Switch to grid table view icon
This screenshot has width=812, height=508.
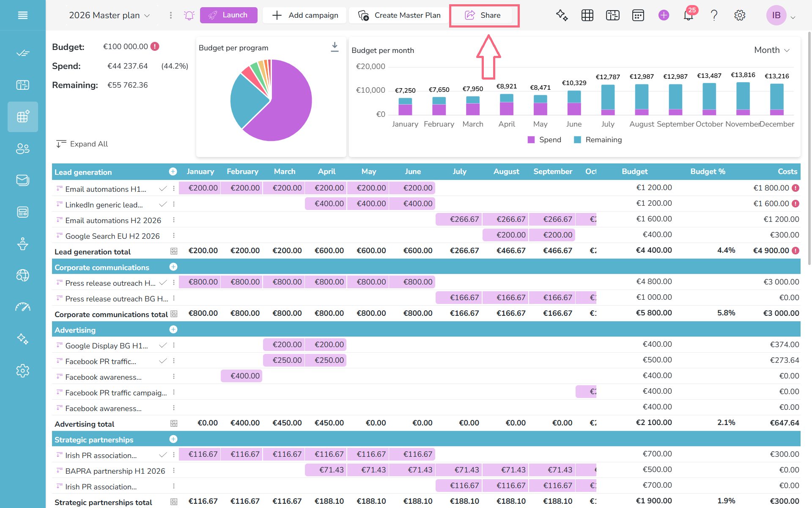587,15
